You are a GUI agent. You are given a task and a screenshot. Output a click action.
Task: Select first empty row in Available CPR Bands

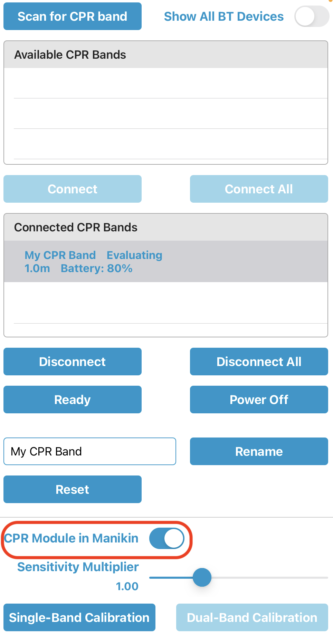coord(166,83)
